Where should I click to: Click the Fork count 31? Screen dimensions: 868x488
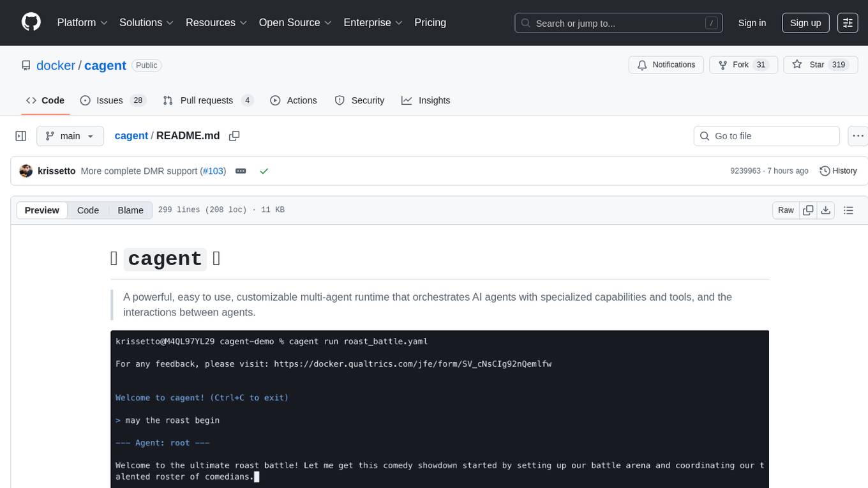[760, 65]
